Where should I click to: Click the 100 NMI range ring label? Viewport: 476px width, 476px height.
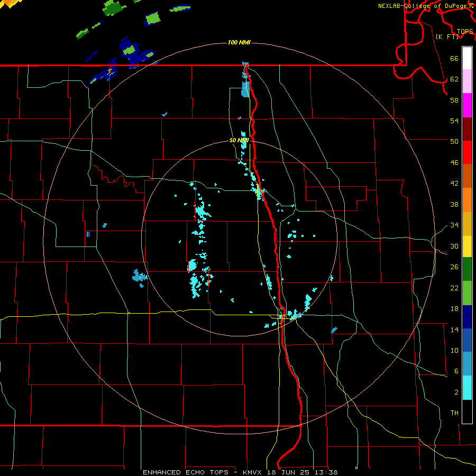(239, 42)
